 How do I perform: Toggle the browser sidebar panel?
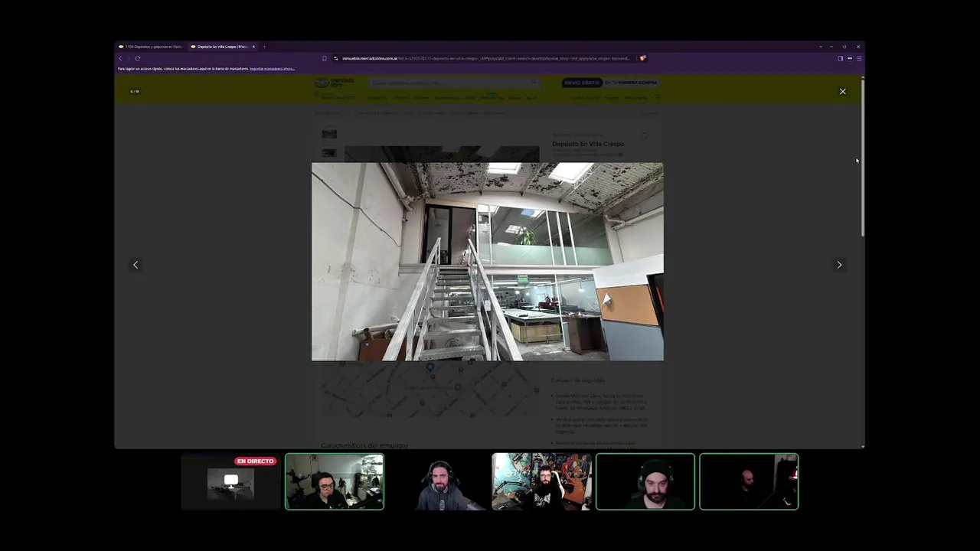point(840,58)
